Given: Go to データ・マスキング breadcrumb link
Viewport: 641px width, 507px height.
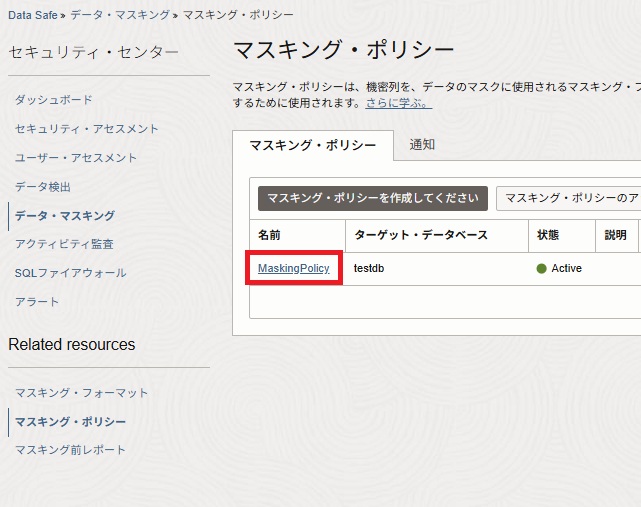Looking at the screenshot, I should click(120, 15).
